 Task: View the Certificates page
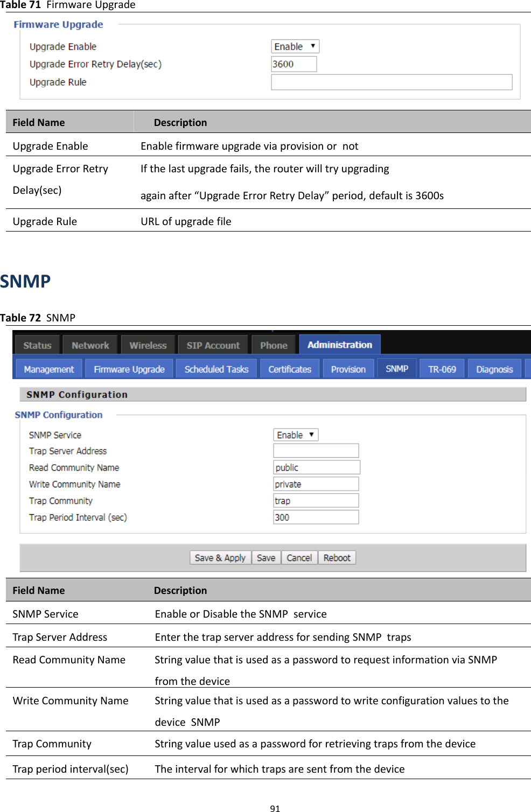click(x=289, y=369)
